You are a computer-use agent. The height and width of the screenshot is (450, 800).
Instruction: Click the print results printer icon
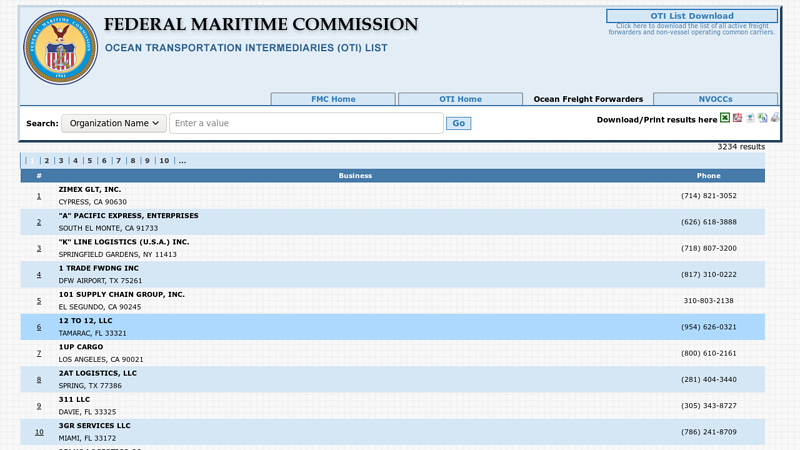pos(775,118)
